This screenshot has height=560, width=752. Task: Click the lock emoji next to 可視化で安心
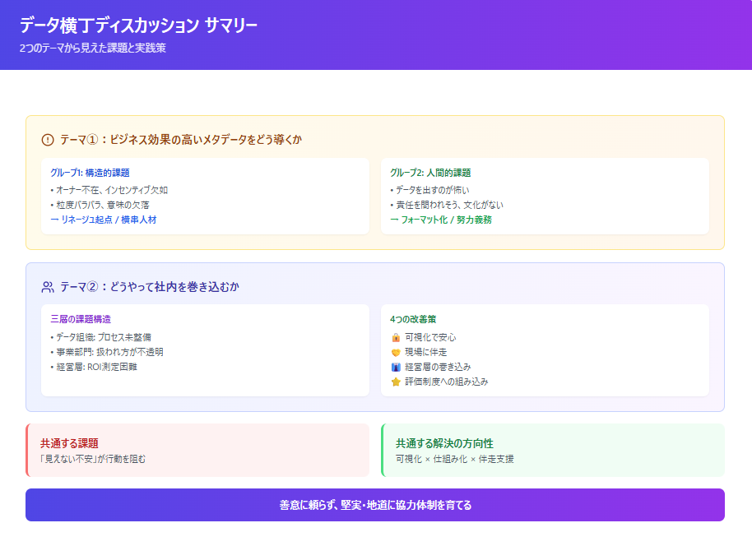coord(396,337)
